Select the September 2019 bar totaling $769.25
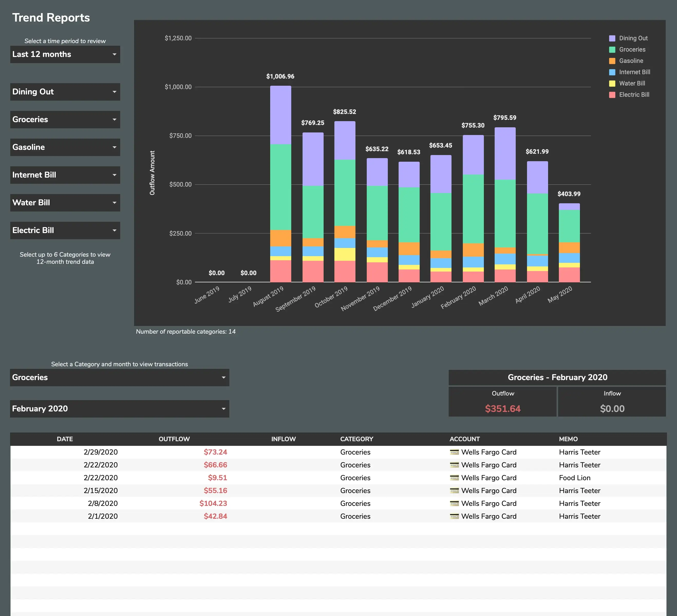Viewport: 677px width, 616px height. [x=313, y=207]
